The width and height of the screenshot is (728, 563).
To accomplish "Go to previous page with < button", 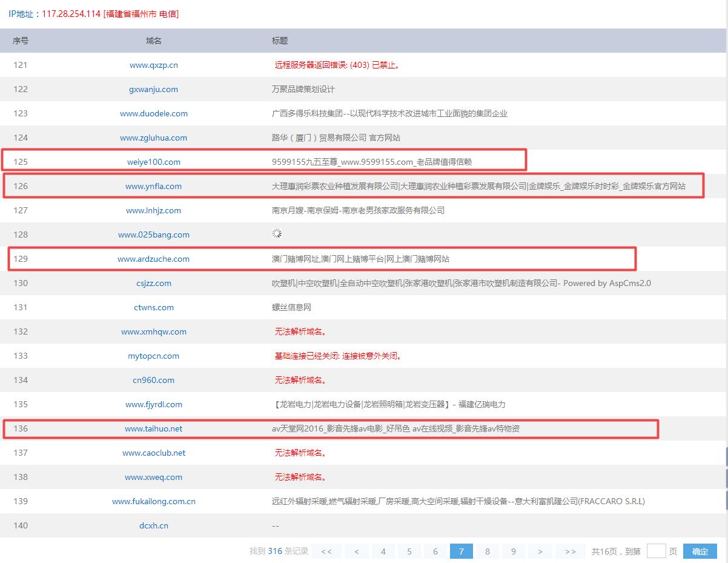I will (357, 551).
